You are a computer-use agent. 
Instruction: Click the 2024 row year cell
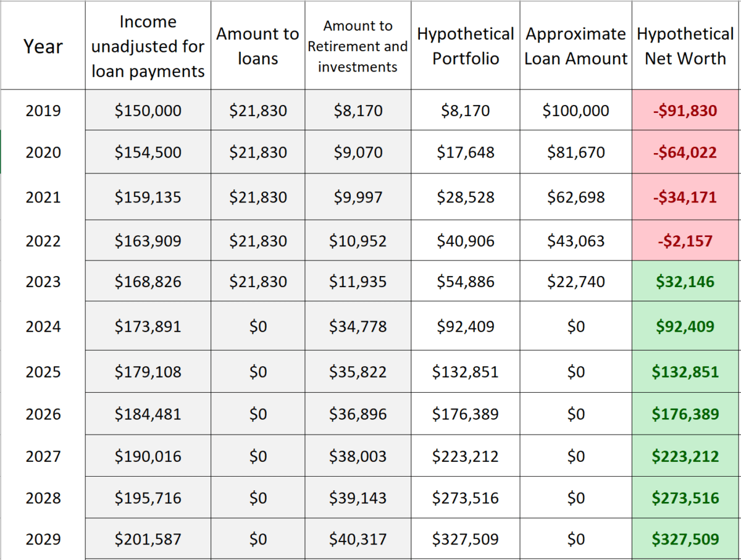[43, 326]
